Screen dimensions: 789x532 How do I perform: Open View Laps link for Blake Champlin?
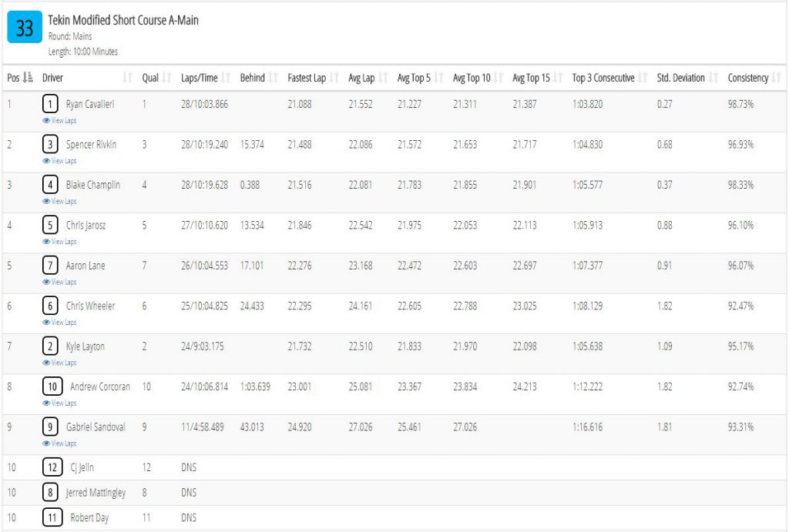coord(59,201)
